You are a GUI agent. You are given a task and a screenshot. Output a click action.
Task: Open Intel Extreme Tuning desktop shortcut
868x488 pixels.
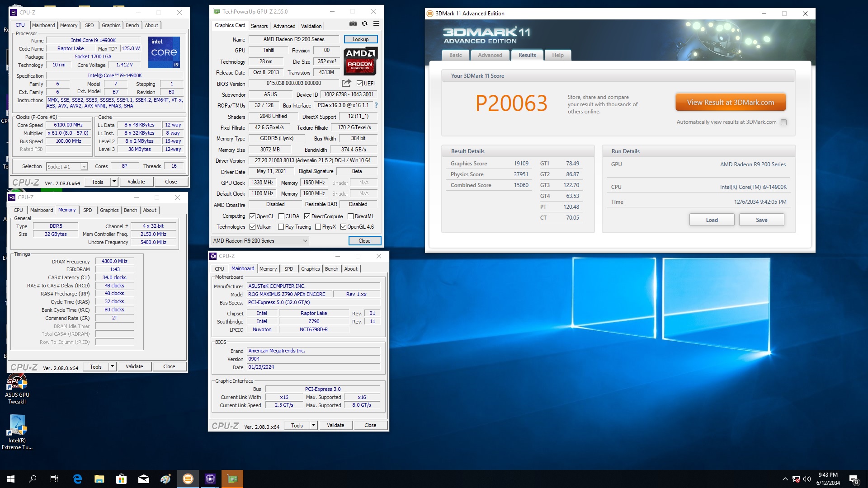(17, 432)
